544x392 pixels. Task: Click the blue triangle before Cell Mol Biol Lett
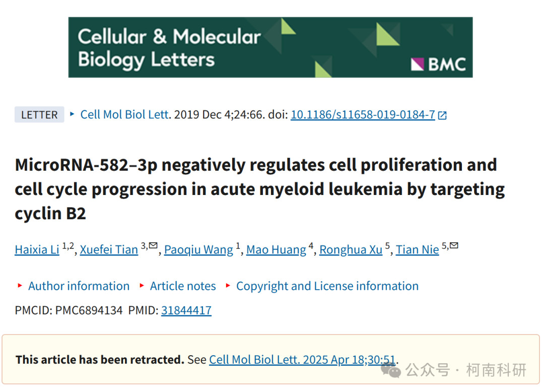72,114
